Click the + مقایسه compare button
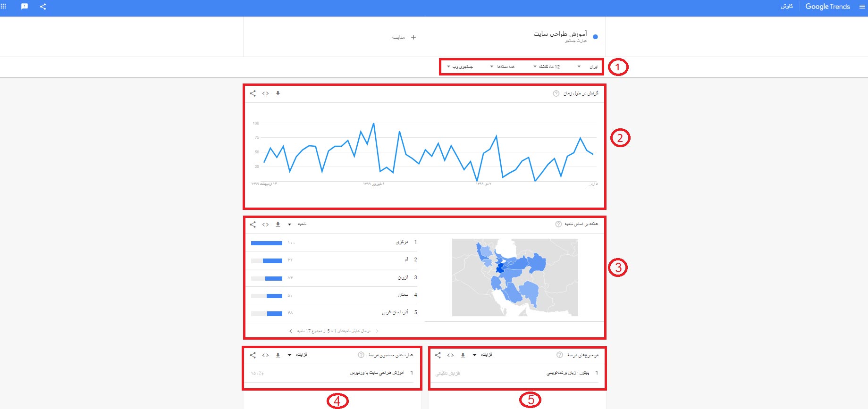The image size is (868, 409). [404, 37]
